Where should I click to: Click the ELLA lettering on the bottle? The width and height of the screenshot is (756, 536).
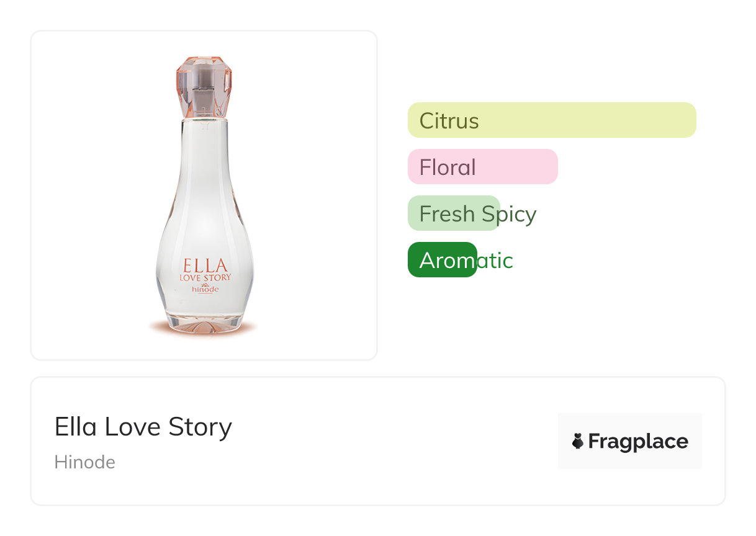[x=205, y=265]
